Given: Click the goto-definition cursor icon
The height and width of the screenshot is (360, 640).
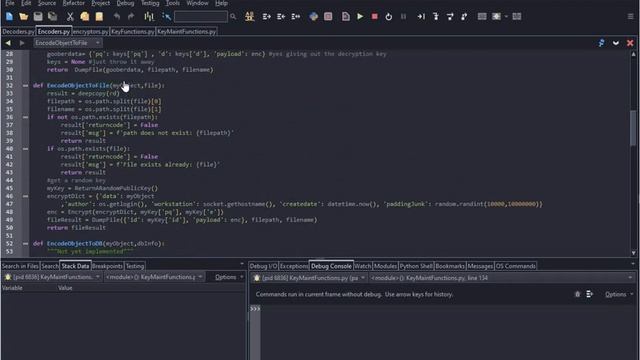Looking at the screenshot, I should 167,16.
